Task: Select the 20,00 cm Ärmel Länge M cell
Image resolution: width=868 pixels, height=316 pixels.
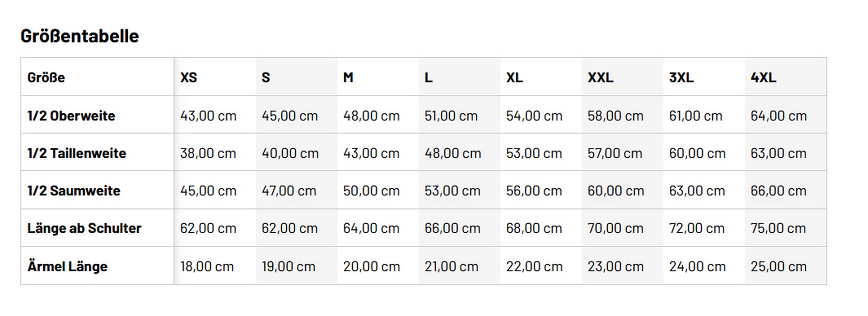Action: click(371, 266)
